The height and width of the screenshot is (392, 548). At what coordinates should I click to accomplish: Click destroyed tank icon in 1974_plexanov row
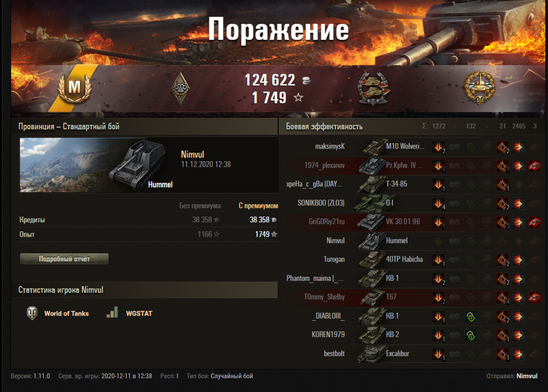pyautogui.click(x=534, y=166)
